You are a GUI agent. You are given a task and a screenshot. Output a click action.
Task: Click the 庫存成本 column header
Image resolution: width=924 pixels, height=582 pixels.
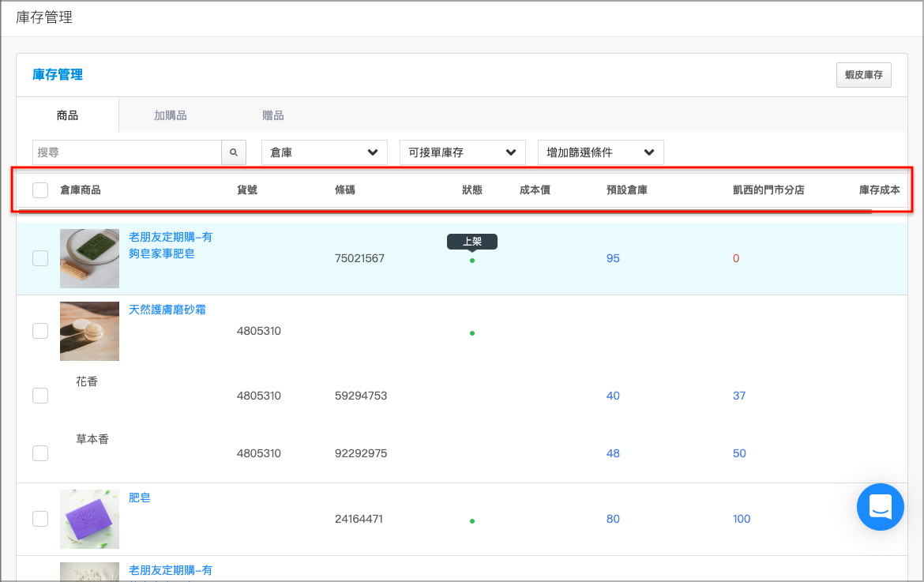click(879, 190)
